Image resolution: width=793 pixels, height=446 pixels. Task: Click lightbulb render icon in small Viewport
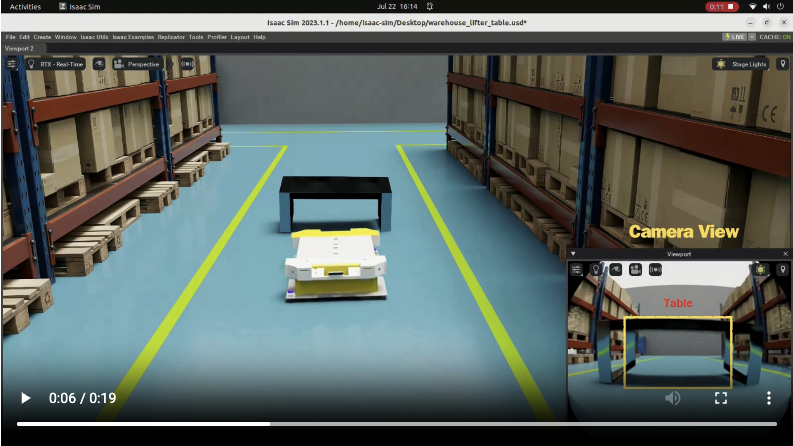tap(596, 270)
